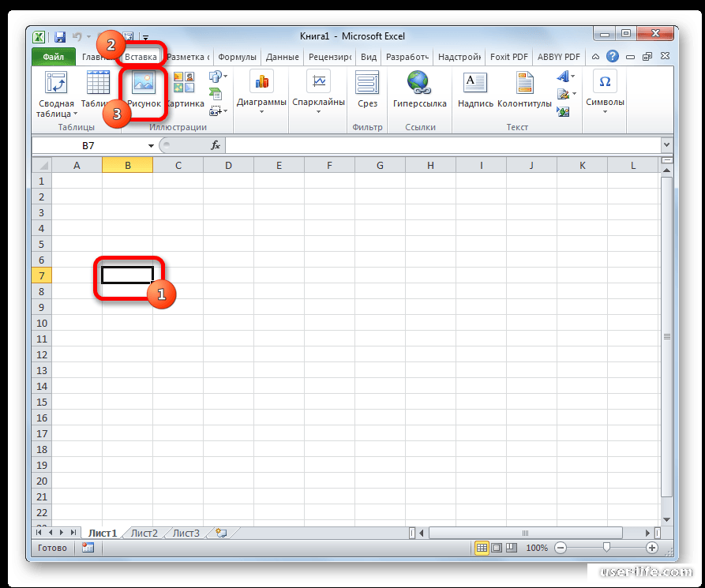Click the macro recording status bar icon

click(x=88, y=548)
